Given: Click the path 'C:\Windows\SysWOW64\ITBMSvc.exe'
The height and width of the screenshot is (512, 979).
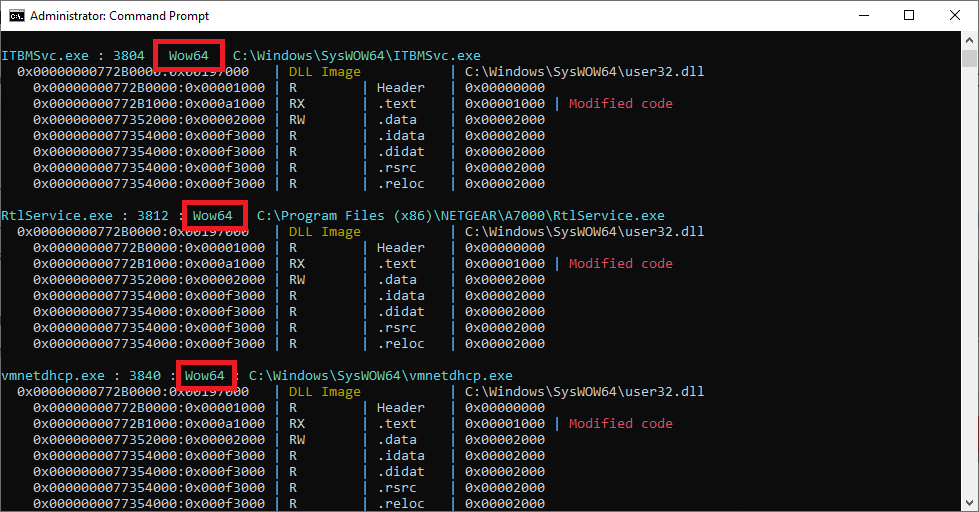Looking at the screenshot, I should pos(357,56).
